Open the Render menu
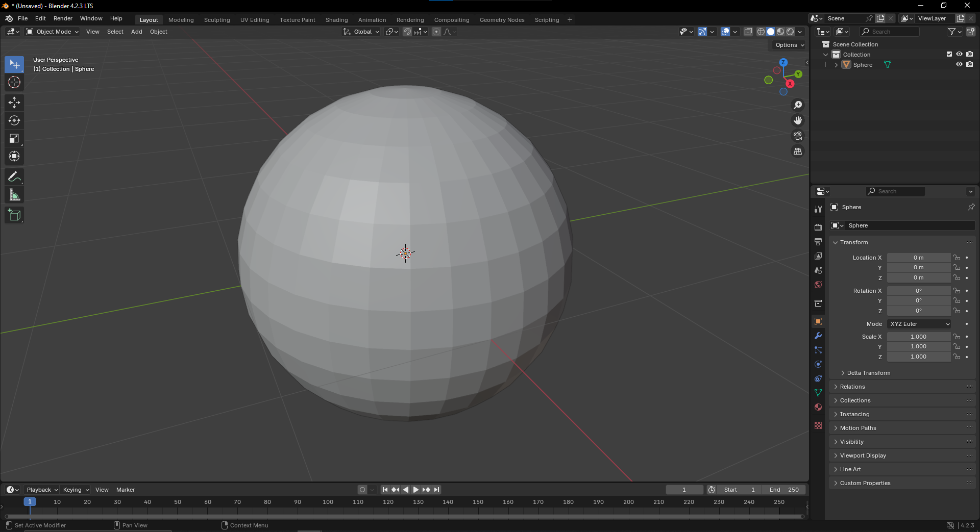Image resolution: width=980 pixels, height=532 pixels. 63,18
